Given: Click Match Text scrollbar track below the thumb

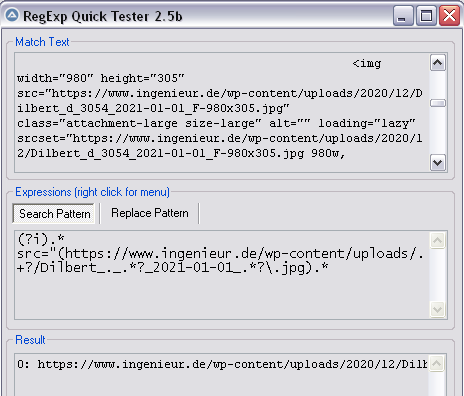Looking at the screenshot, I should [438, 131].
